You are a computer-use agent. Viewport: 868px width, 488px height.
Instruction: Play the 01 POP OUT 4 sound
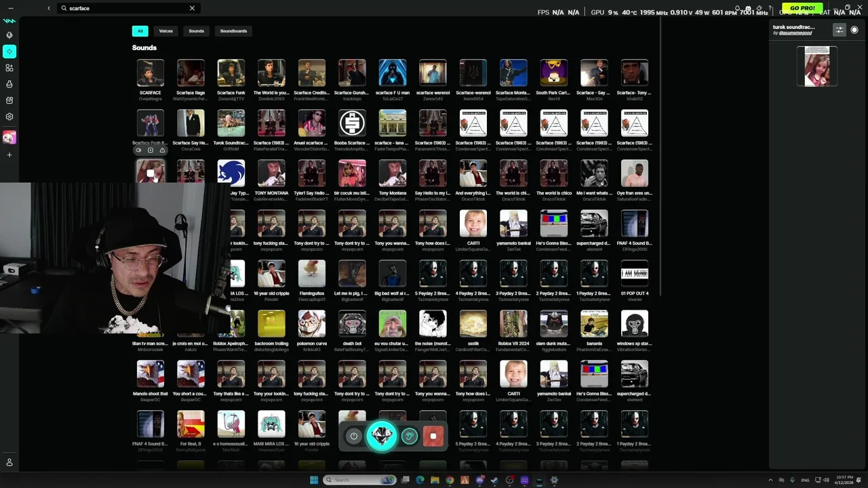click(x=635, y=274)
